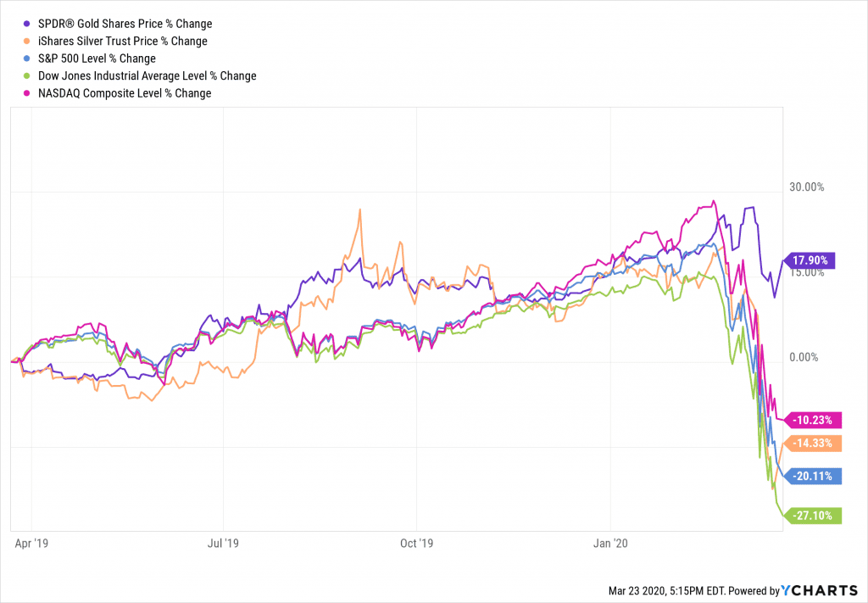Select the S&P 500 Level % Change label
Screen dimensions: 868x603
(97, 59)
